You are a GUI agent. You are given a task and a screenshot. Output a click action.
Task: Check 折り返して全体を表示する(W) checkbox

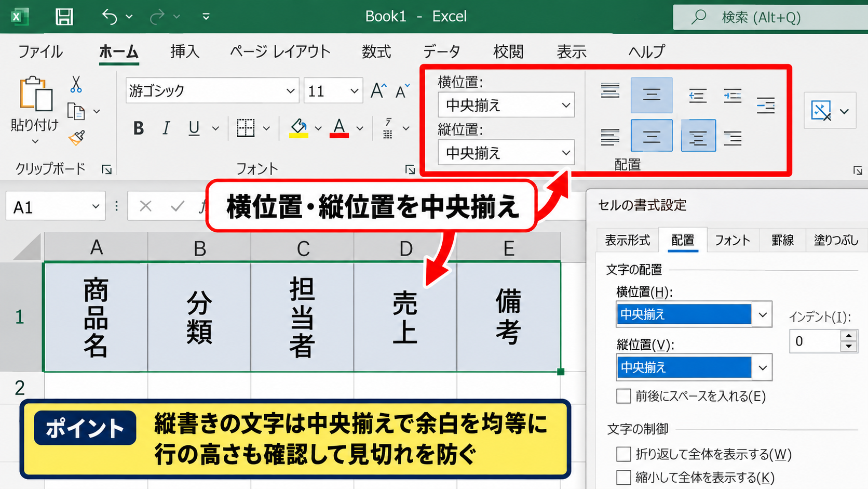pos(623,454)
